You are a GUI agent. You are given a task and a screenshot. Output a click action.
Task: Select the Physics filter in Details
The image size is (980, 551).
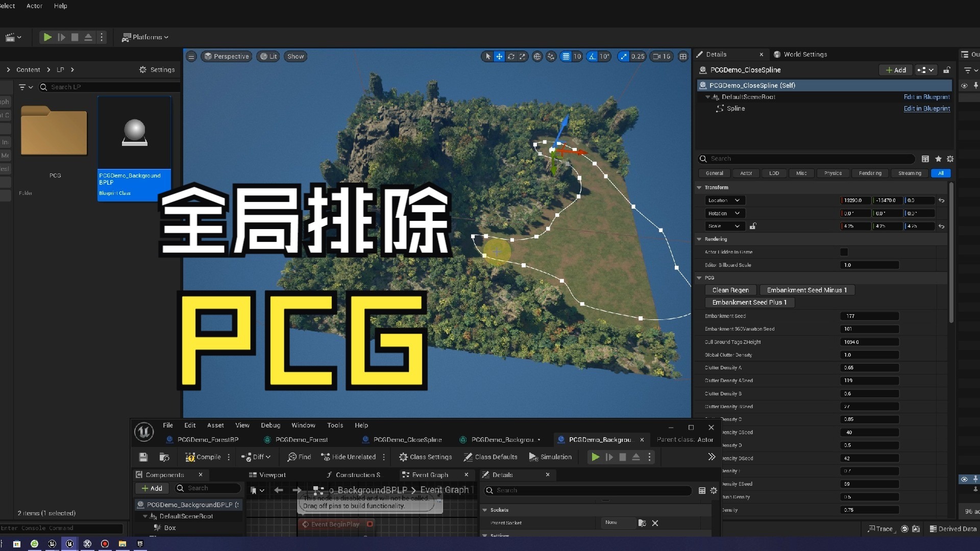point(832,173)
